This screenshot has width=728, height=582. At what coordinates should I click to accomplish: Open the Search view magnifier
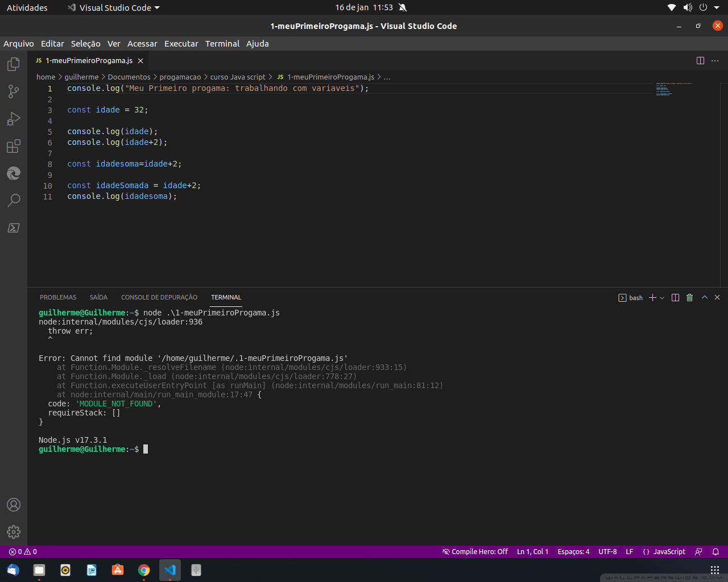[14, 201]
